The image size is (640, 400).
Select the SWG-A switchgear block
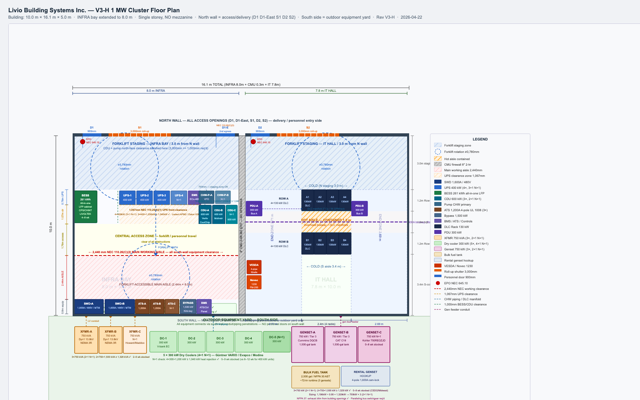pos(89,307)
